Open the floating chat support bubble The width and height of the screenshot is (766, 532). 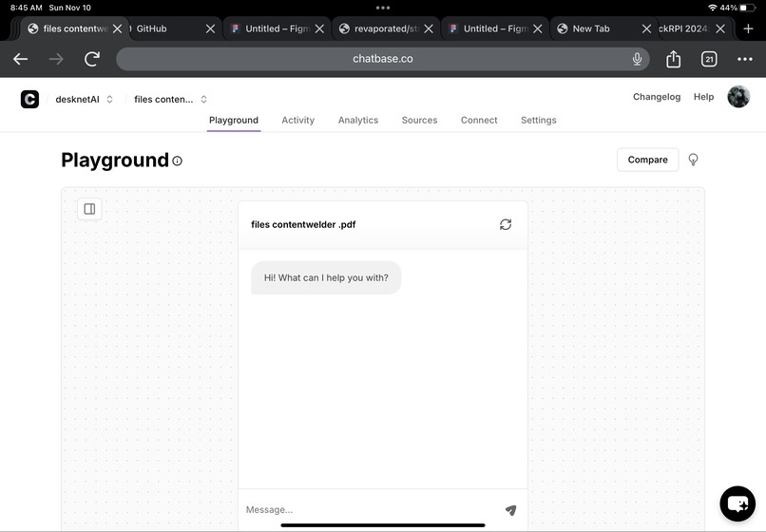737,503
